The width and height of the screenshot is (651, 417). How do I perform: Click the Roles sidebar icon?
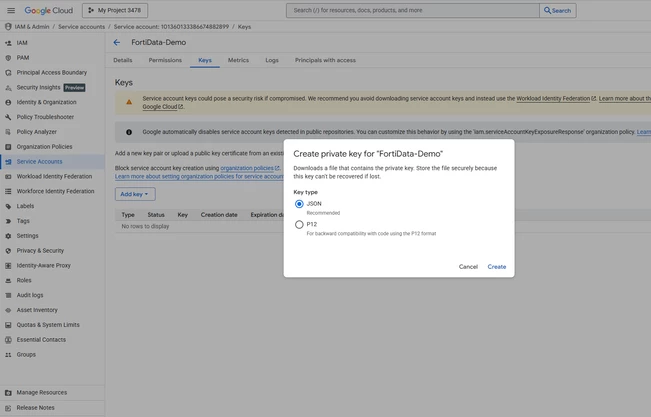(8, 280)
